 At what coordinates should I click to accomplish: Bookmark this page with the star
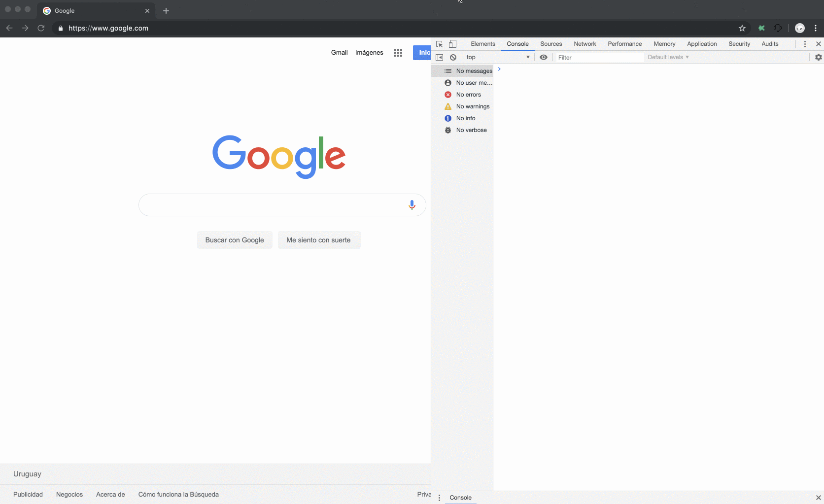[x=742, y=28]
